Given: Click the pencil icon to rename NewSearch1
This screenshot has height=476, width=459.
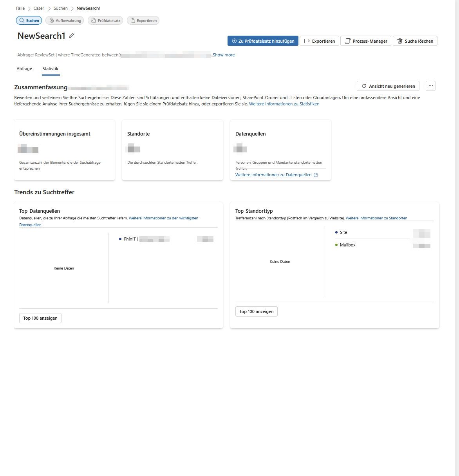Looking at the screenshot, I should coord(72,36).
